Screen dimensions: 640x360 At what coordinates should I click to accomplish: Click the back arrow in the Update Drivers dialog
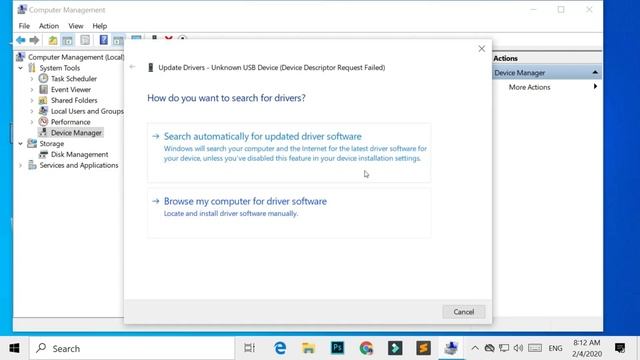coord(132,67)
